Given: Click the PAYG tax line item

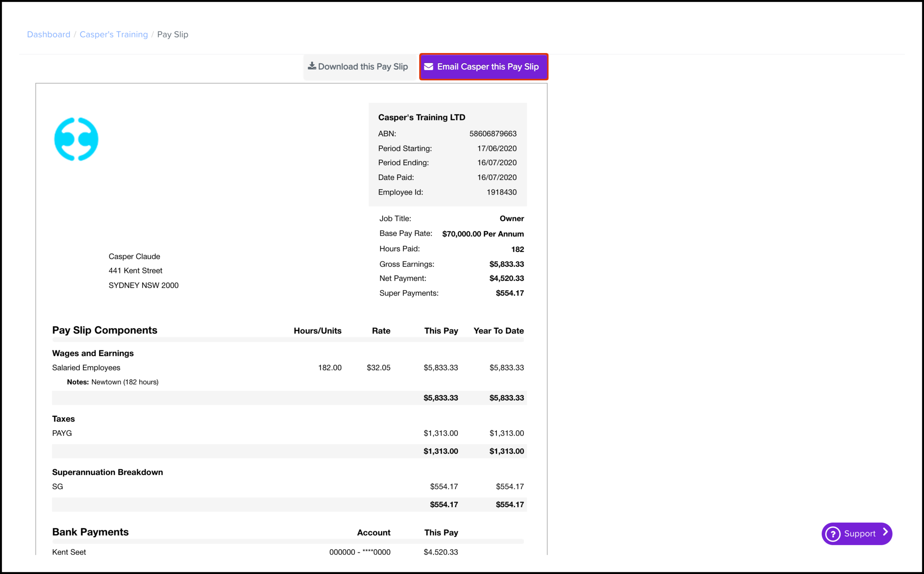Looking at the screenshot, I should pos(62,433).
